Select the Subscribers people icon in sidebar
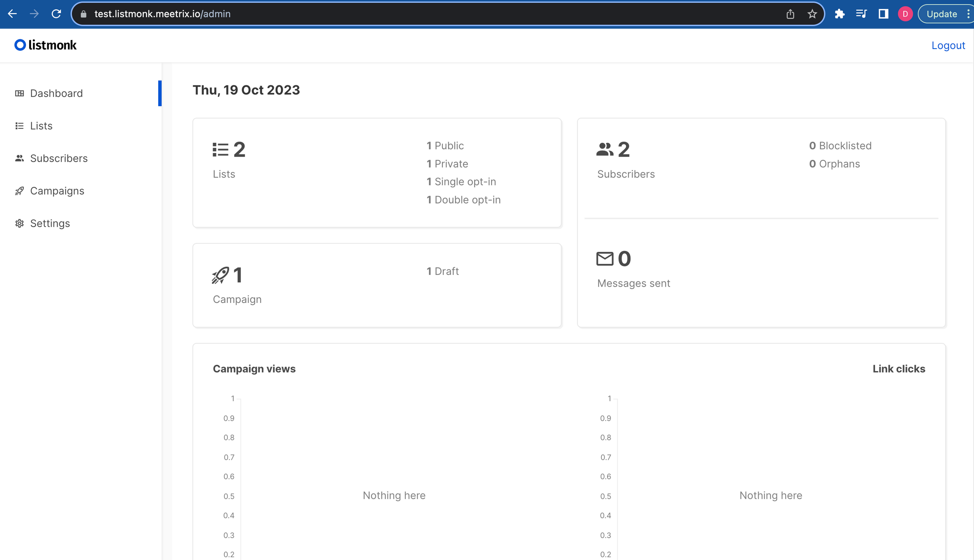 point(19,158)
